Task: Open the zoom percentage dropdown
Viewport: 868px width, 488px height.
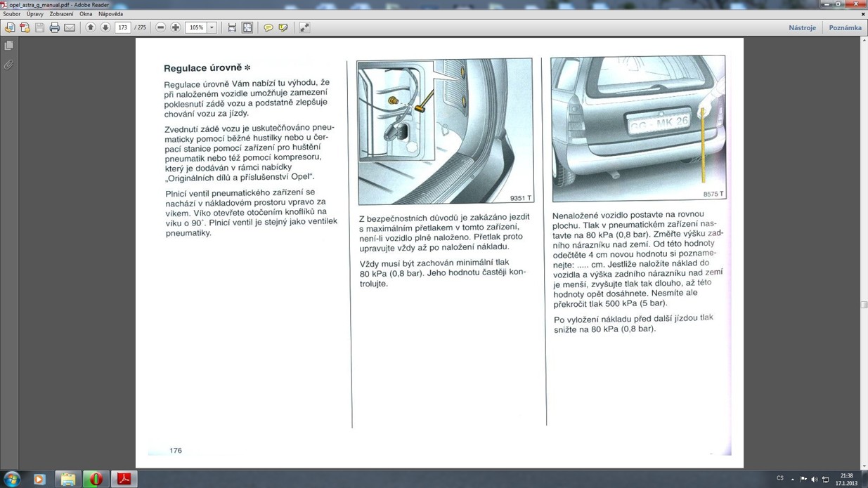Action: pyautogui.click(x=212, y=27)
